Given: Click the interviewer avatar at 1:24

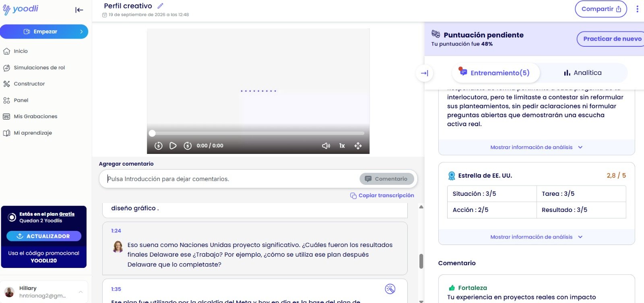Looking at the screenshot, I should click(x=118, y=247).
